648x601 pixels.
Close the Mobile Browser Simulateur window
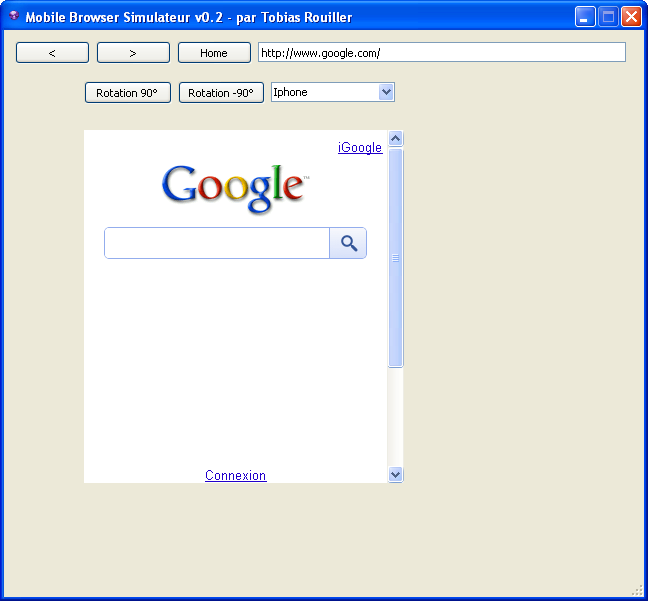[x=631, y=17]
